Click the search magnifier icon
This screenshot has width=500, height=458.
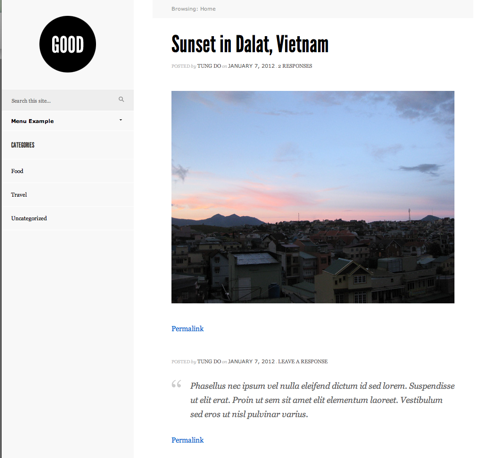click(x=121, y=99)
